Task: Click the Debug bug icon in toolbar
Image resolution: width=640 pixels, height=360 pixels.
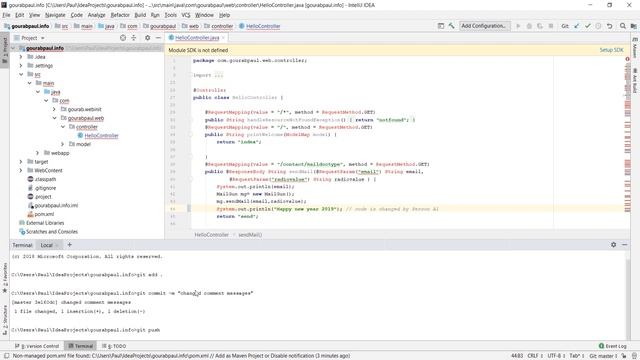Action: (529, 26)
